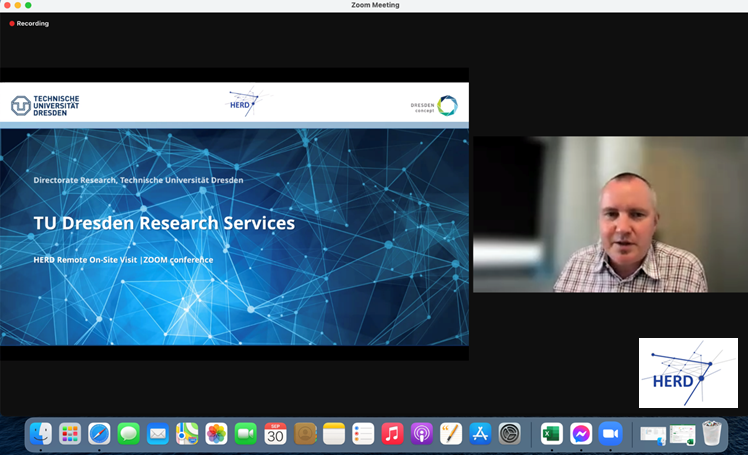Click the Dresden concept logo on slide
The height and width of the screenshot is (455, 748).
[x=434, y=106]
